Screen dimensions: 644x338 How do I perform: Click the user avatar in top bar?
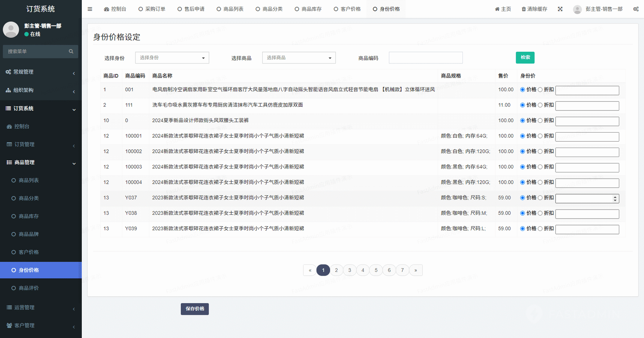577,9
